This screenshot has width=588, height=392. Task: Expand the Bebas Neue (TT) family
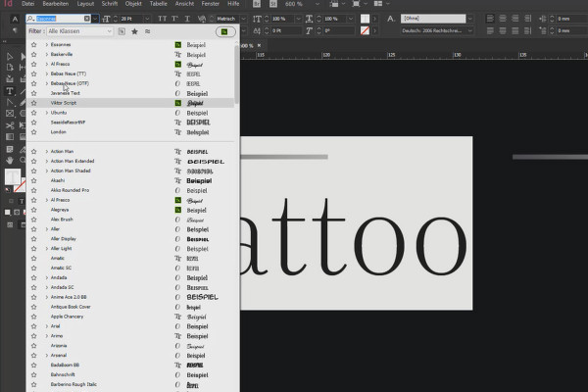coord(46,73)
